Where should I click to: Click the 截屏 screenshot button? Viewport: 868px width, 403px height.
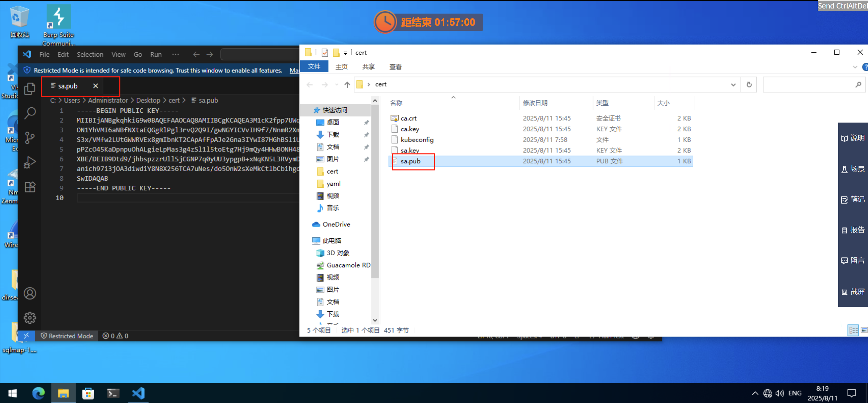853,292
